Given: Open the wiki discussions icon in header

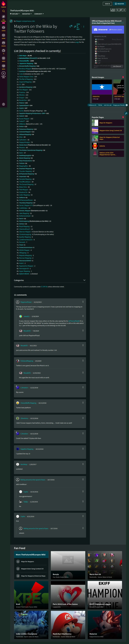Looking at the screenshot, I should (x=121, y=10).
